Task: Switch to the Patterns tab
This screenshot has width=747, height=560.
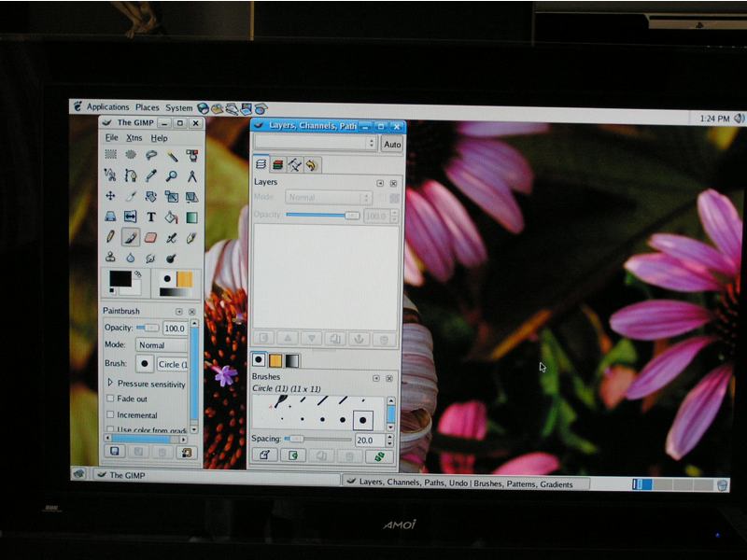Action: pyautogui.click(x=275, y=360)
